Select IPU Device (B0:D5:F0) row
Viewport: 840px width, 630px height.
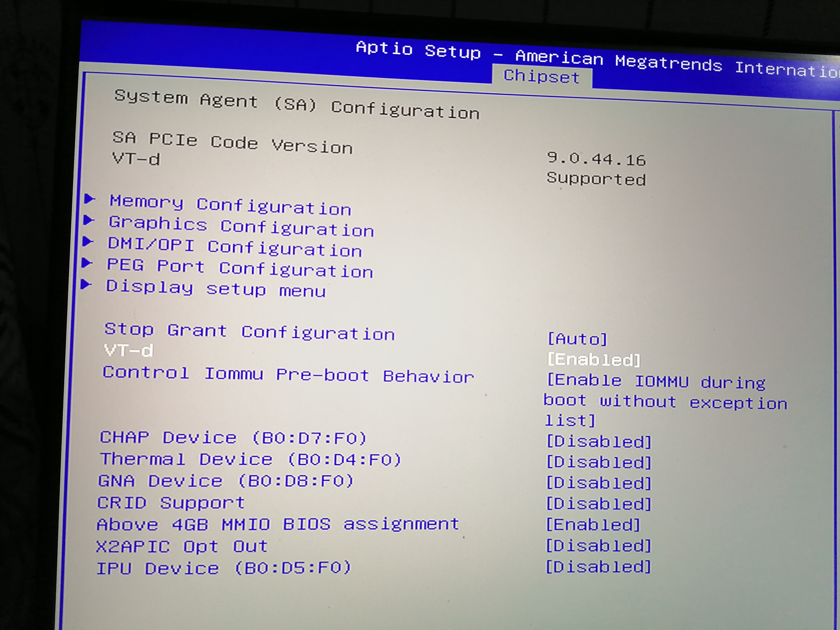click(x=224, y=568)
